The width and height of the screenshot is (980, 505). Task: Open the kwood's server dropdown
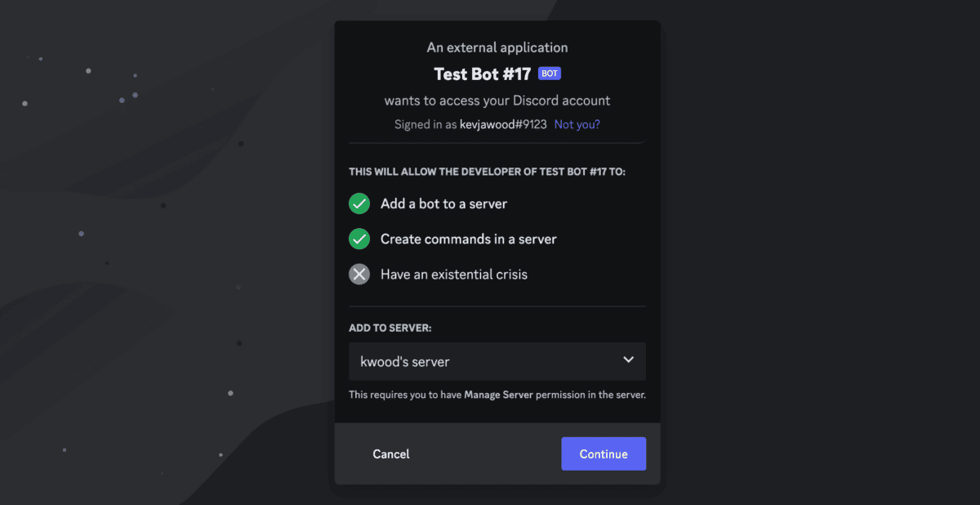497,361
